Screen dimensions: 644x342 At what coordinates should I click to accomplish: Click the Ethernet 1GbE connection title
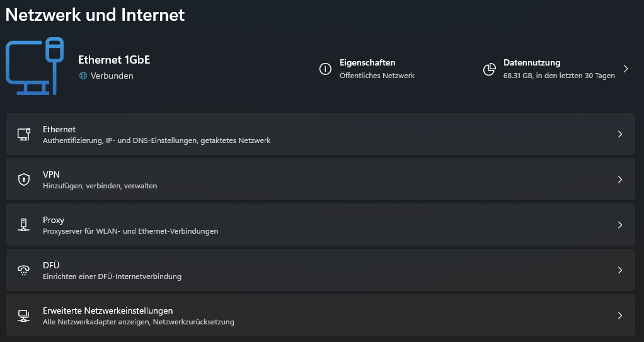point(114,60)
